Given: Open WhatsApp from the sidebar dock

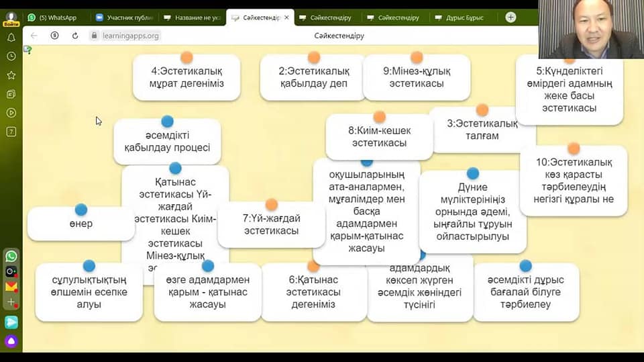Looking at the screenshot, I should (11, 256).
